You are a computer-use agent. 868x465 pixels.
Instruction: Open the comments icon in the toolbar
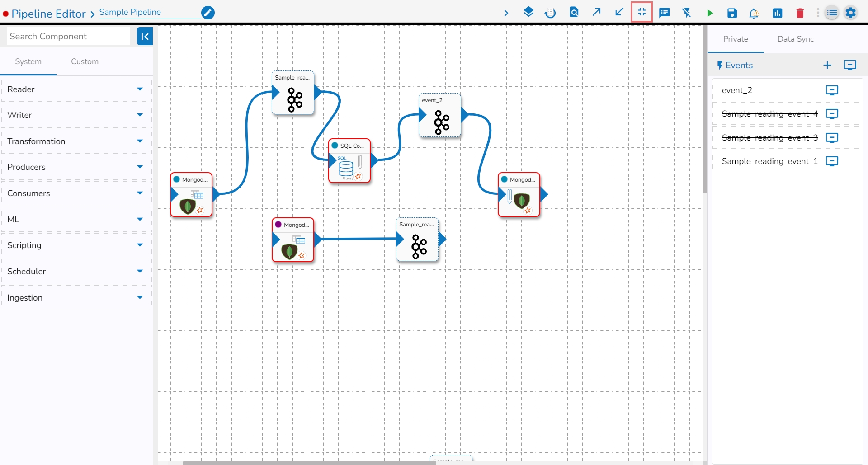(664, 13)
